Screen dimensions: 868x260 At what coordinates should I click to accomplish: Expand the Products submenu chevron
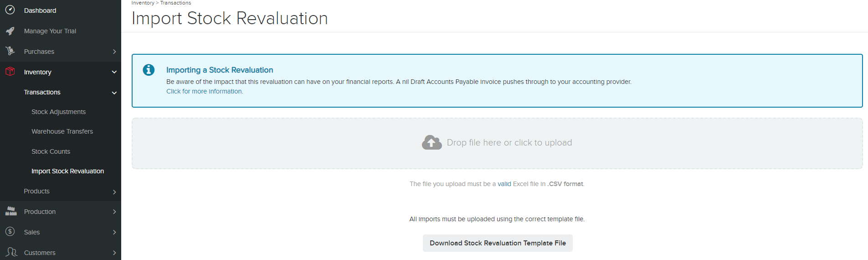point(114,192)
